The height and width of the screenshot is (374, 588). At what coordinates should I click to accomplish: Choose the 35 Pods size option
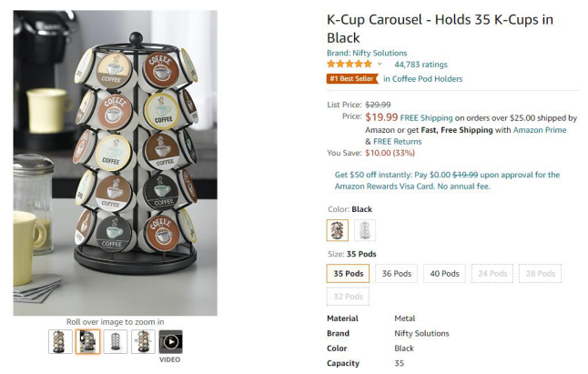pos(349,273)
